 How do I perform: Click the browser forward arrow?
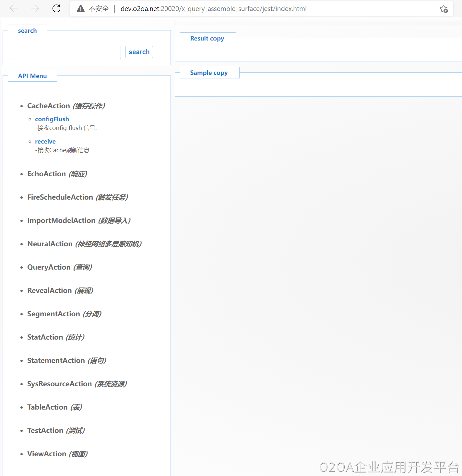(x=35, y=8)
